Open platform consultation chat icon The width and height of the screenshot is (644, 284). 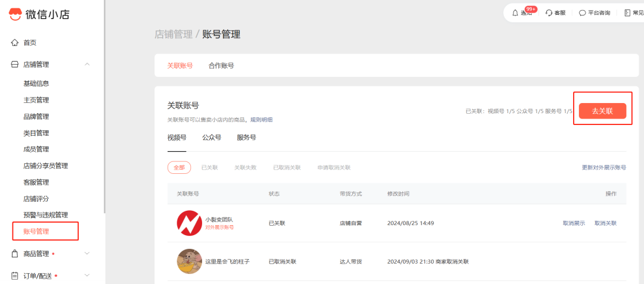582,13
